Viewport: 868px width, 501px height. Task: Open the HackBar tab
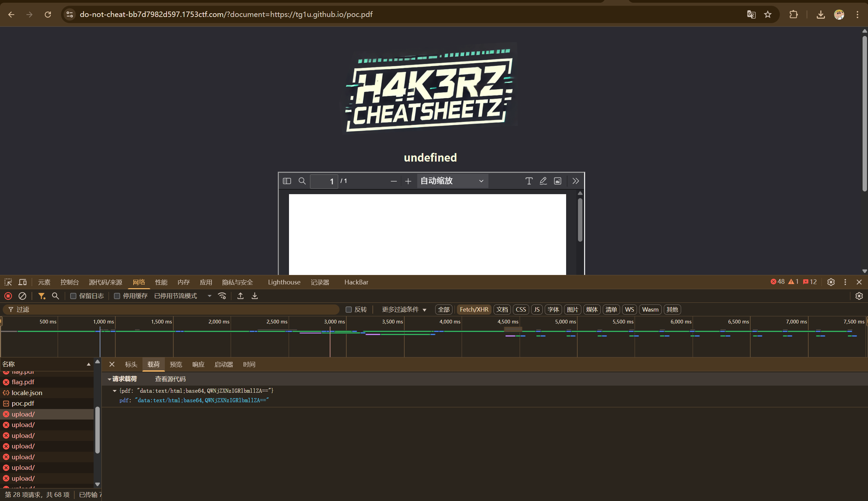tap(356, 282)
